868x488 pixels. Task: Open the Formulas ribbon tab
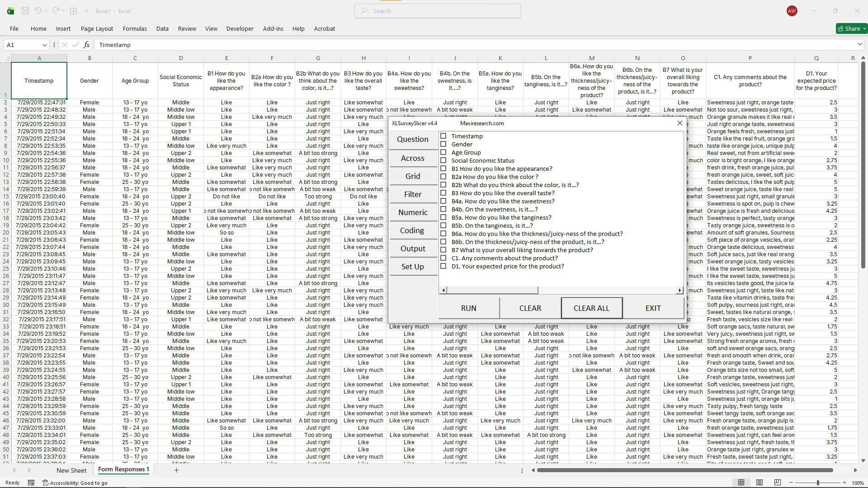135,28
